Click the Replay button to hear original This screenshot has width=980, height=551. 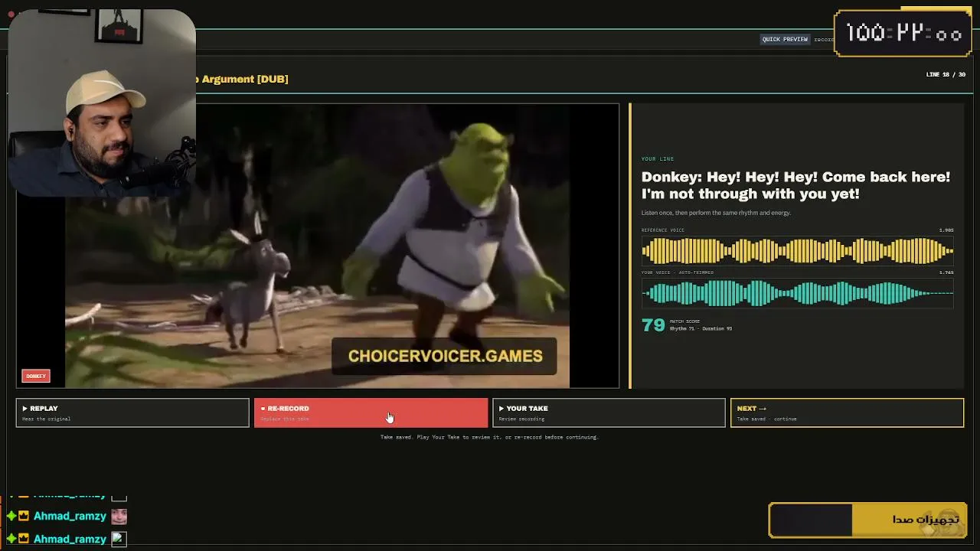pyautogui.click(x=132, y=412)
